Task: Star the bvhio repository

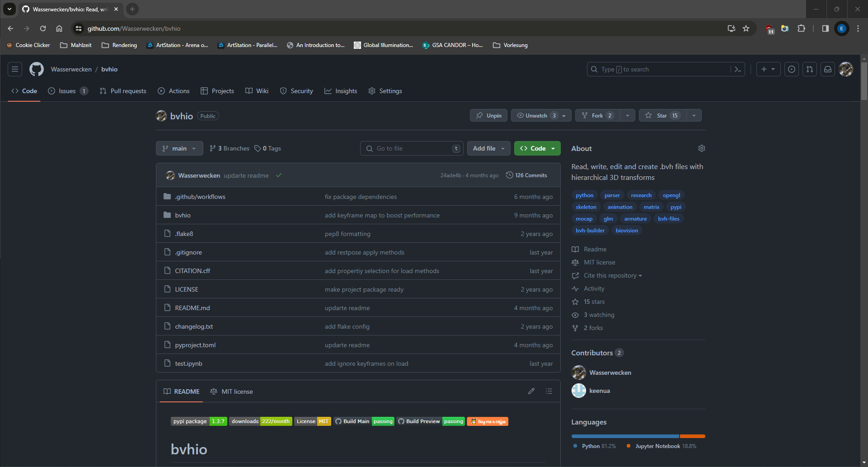Action: (662, 116)
